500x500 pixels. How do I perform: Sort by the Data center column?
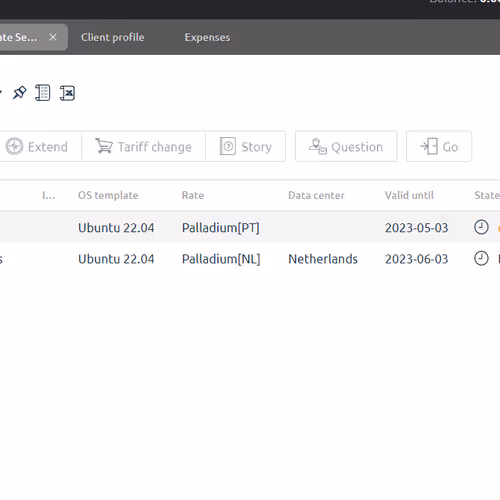[316, 195]
